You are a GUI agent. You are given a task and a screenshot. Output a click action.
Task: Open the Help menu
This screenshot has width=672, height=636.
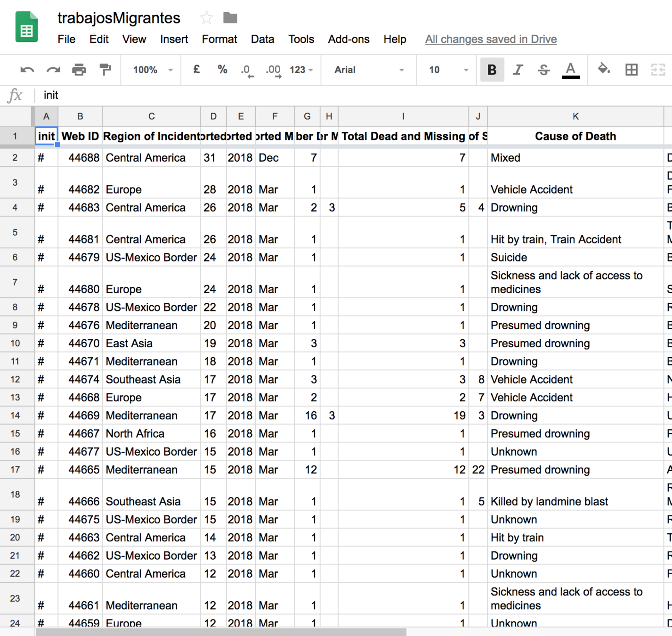395,39
